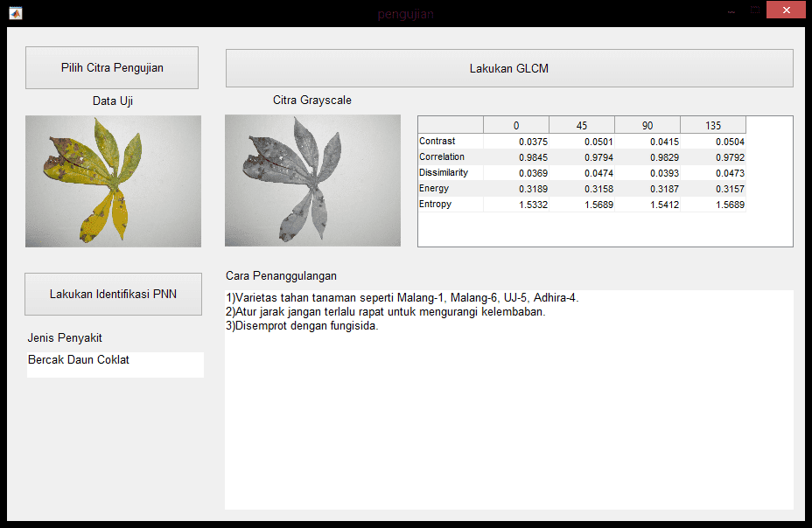Click the Contrast value 0.0375 cell
812x528 pixels.
516,141
